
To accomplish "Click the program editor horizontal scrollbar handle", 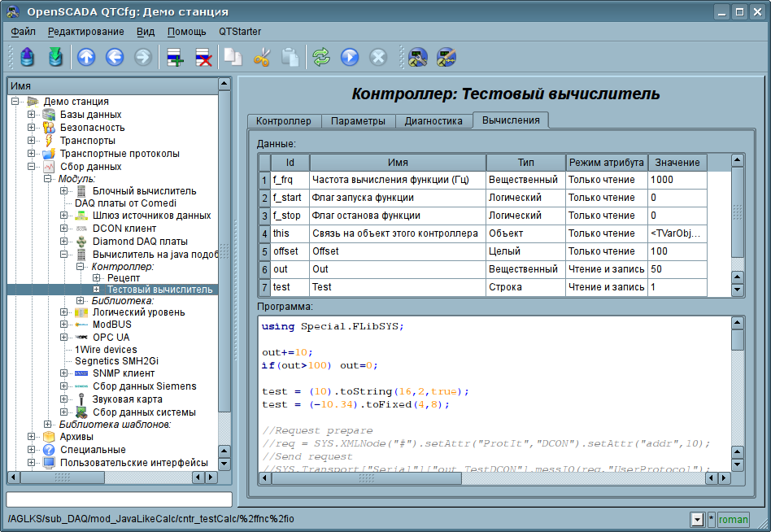I will (366, 478).
